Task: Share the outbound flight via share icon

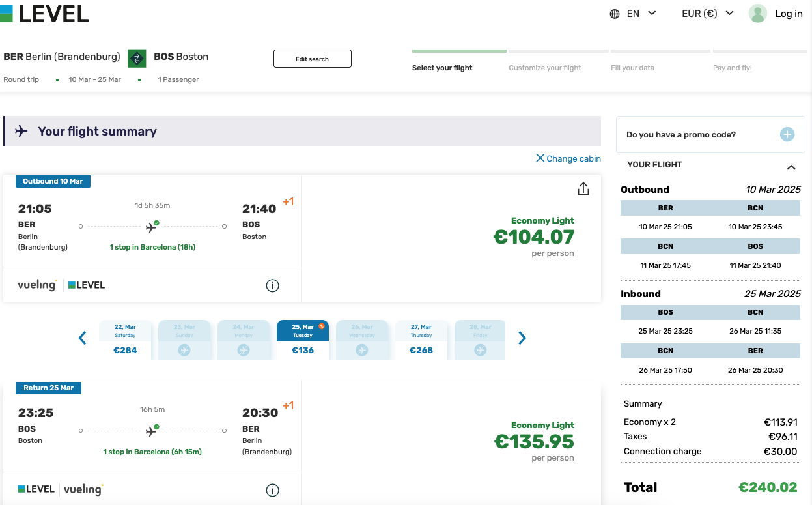Action: click(583, 188)
